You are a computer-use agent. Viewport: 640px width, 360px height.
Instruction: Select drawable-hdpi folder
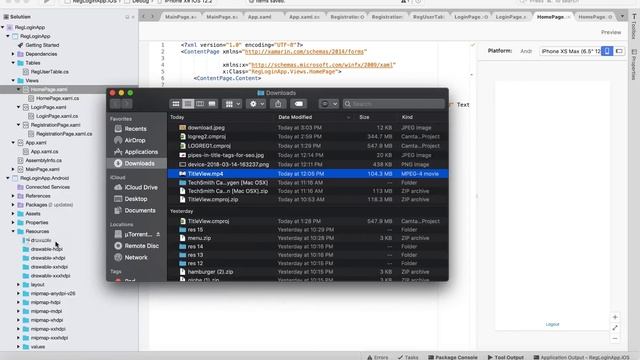point(47,249)
